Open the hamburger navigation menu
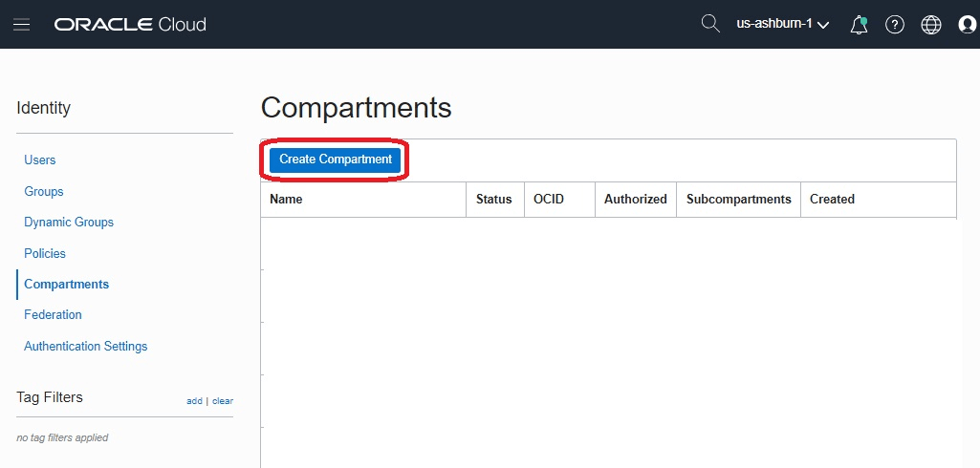The height and width of the screenshot is (468, 980). pos(21,24)
